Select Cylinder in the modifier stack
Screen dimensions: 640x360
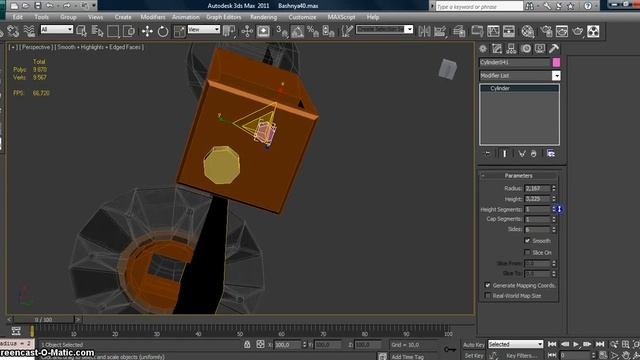point(519,88)
